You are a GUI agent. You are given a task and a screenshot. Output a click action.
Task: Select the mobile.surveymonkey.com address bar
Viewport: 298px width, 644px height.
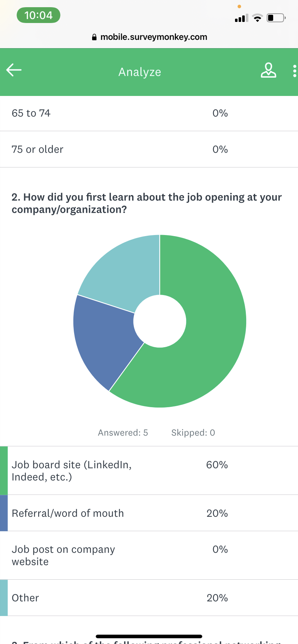coord(154,37)
